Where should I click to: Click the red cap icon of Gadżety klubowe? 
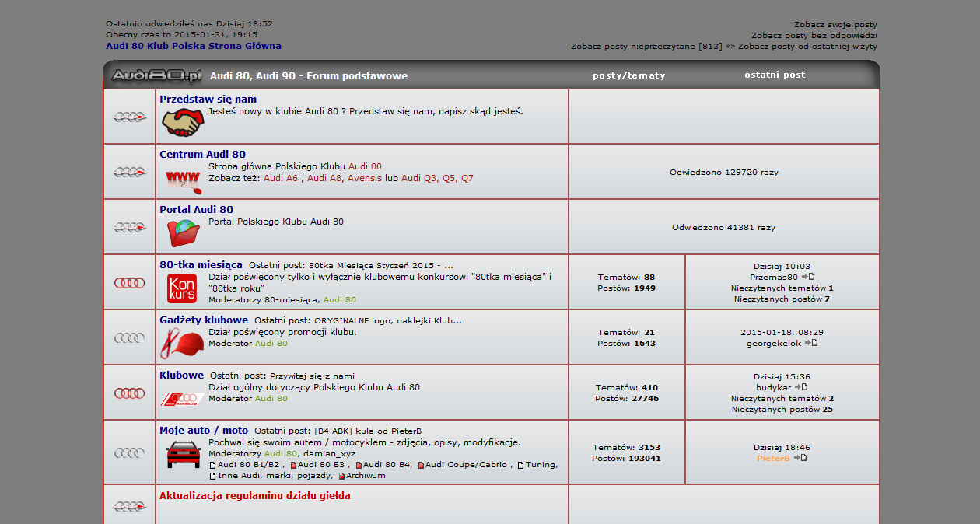[x=183, y=343]
